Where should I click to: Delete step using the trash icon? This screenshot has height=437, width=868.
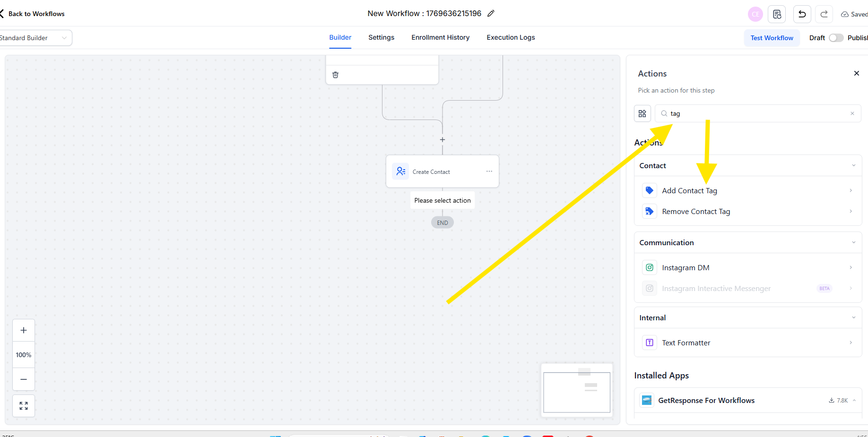point(336,75)
